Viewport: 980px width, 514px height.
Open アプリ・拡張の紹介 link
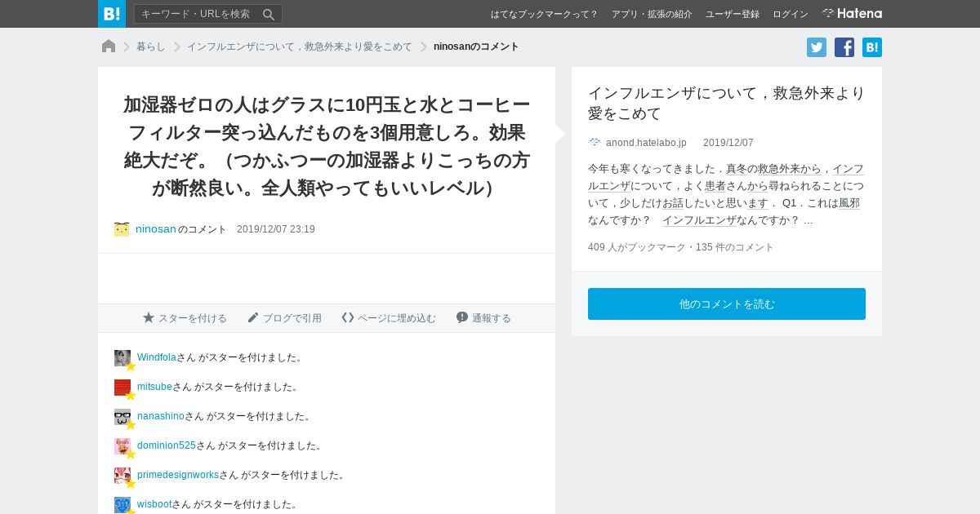point(652,14)
